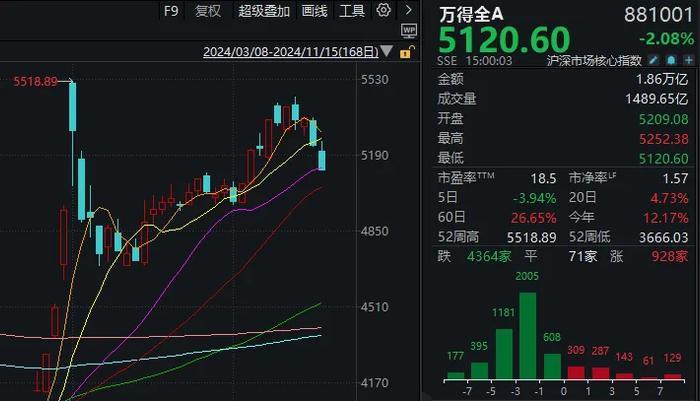The width and height of the screenshot is (700, 401).
Task: Expand toolbar with the right chevron arrow
Action: coord(407,11)
